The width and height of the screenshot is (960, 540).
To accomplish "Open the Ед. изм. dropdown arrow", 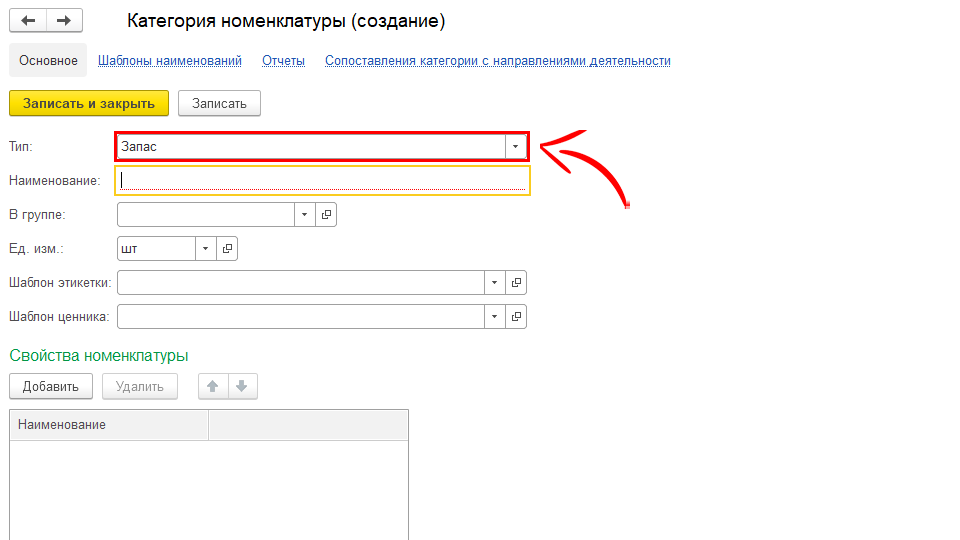I will click(205, 249).
